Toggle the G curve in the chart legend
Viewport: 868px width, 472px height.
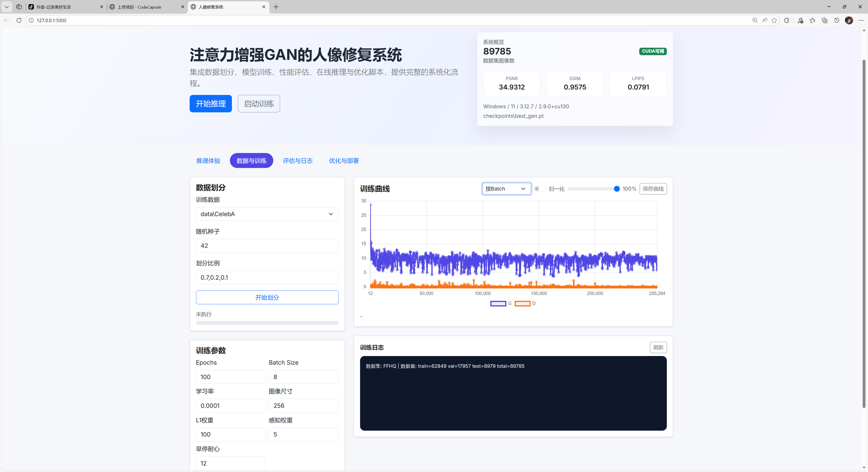pyautogui.click(x=498, y=303)
